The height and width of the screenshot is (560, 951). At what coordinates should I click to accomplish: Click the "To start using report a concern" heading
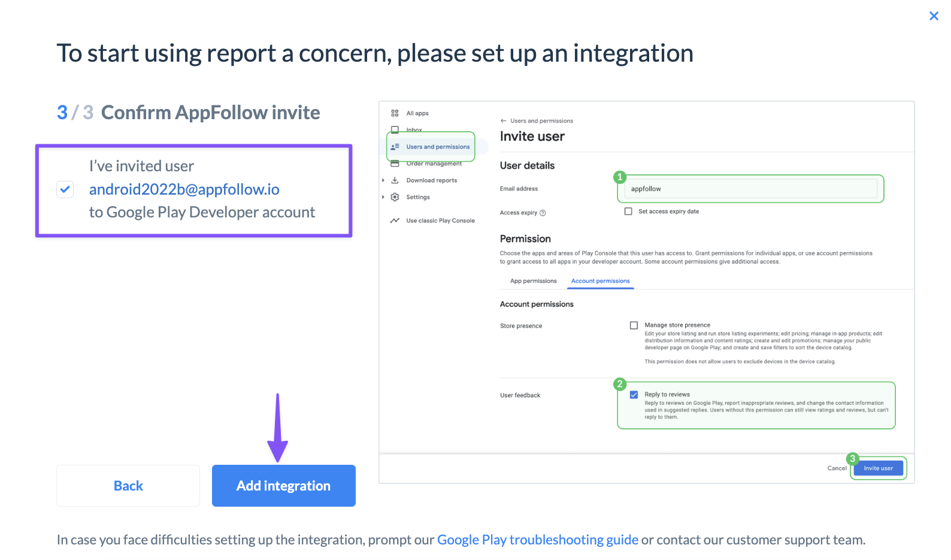click(375, 53)
